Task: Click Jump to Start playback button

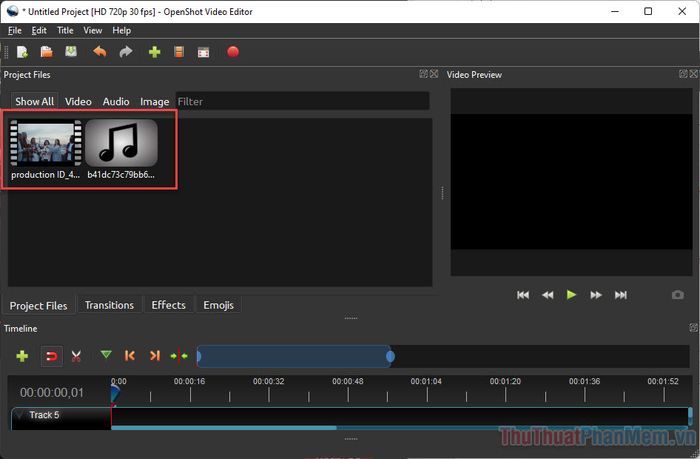Action: pyautogui.click(x=523, y=295)
